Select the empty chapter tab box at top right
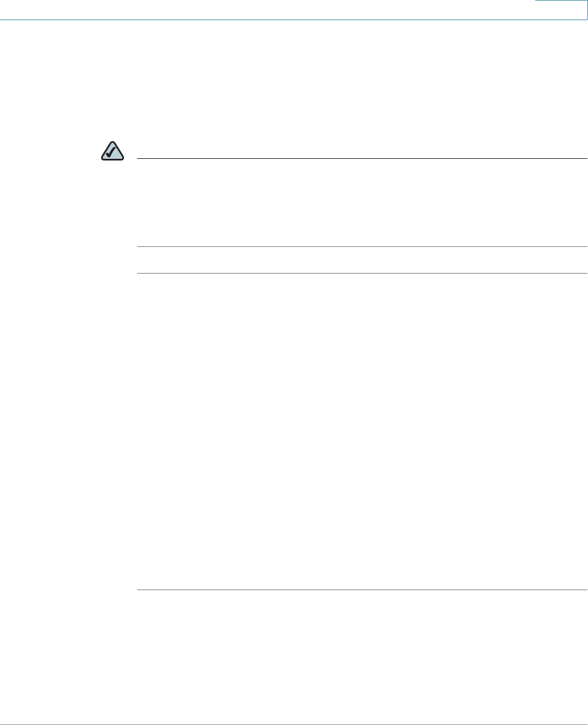 click(x=561, y=10)
